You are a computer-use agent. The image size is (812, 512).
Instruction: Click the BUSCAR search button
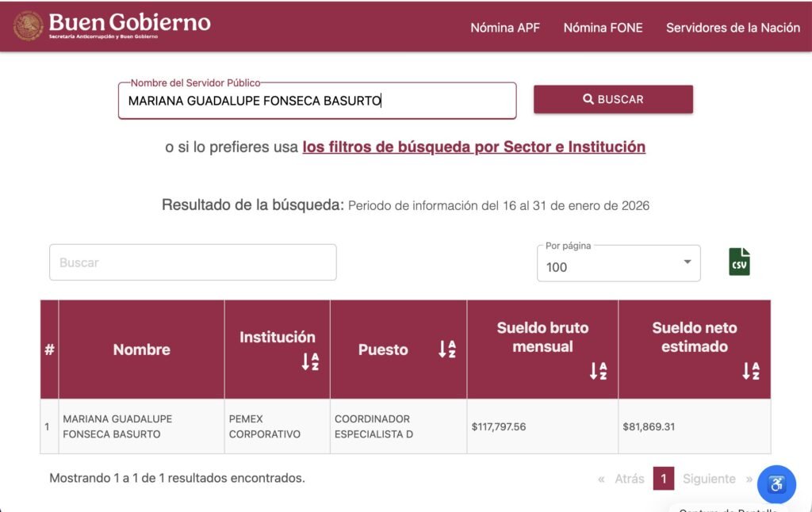click(x=613, y=99)
